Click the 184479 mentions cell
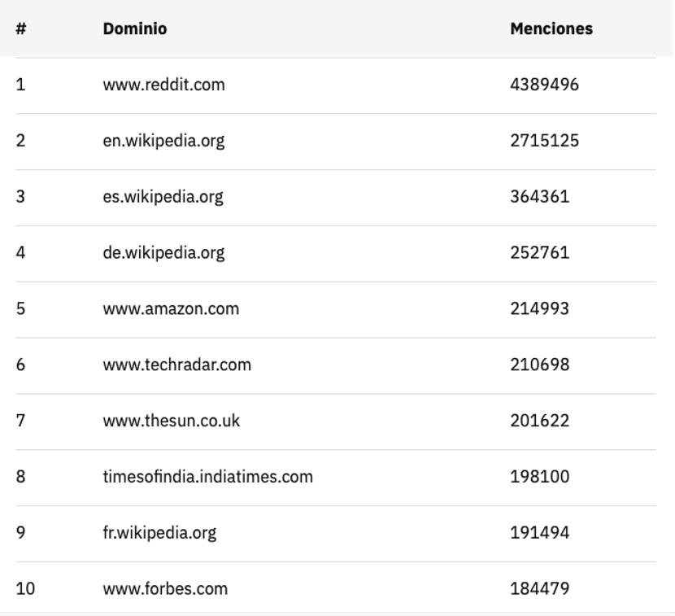The height and width of the screenshot is (616, 675). pyautogui.click(x=539, y=589)
